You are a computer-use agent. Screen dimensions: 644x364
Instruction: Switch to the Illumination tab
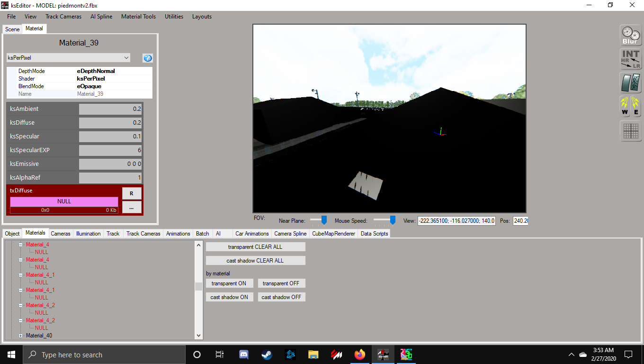(x=88, y=234)
